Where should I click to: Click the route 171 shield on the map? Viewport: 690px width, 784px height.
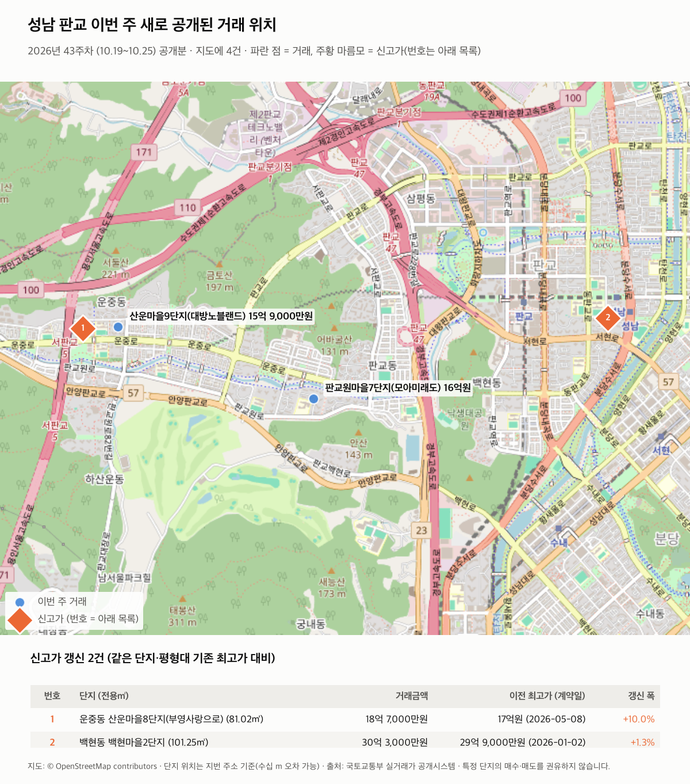144,152
